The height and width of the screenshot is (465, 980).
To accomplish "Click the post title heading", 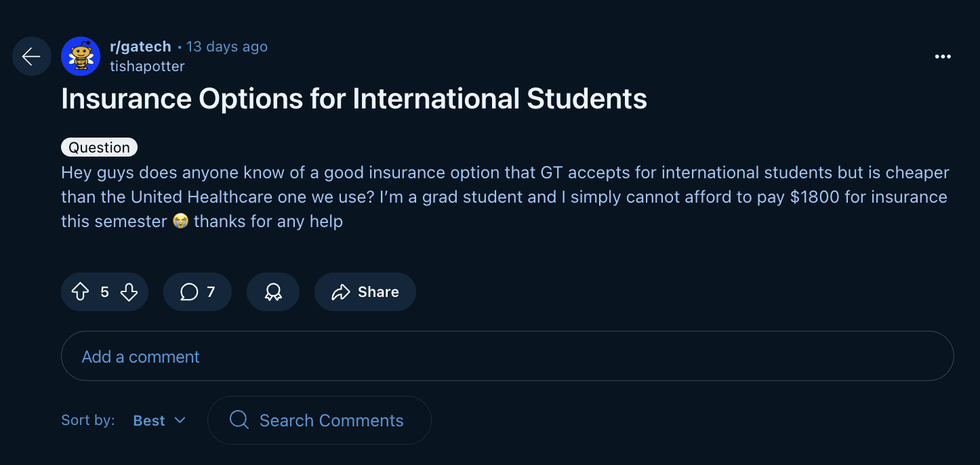I will (354, 99).
